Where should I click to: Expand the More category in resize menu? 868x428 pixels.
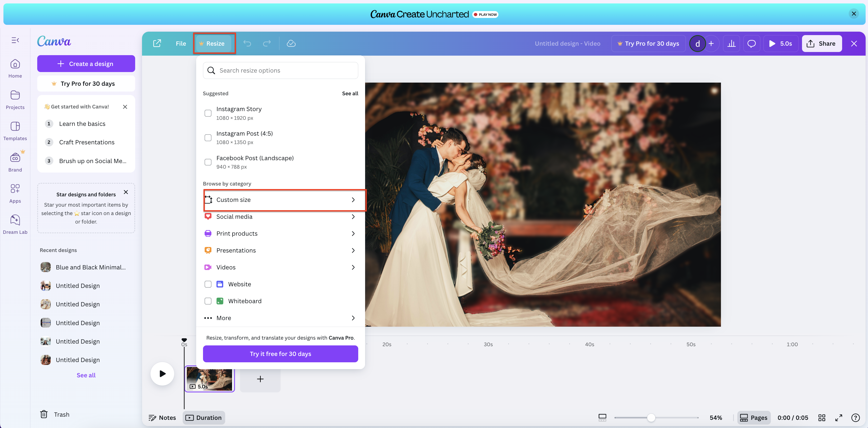(x=280, y=317)
